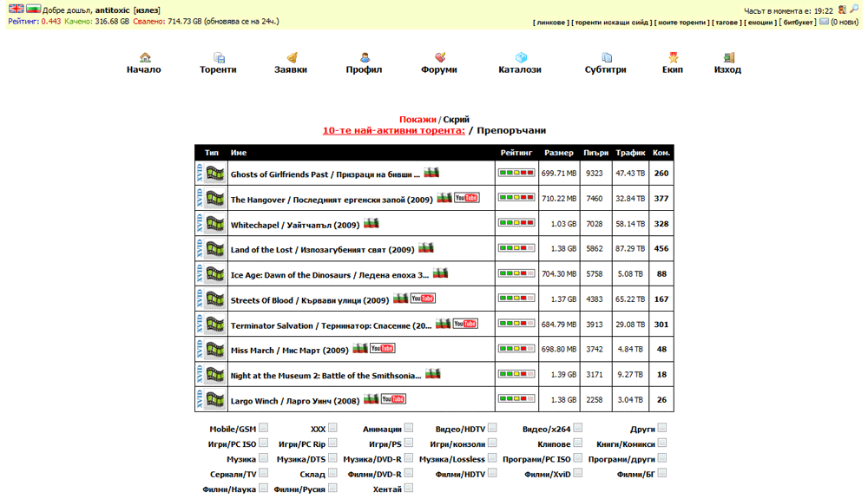Click the rating bar for Ghosts of Girlfriends Past
868x499 pixels.
(x=516, y=173)
